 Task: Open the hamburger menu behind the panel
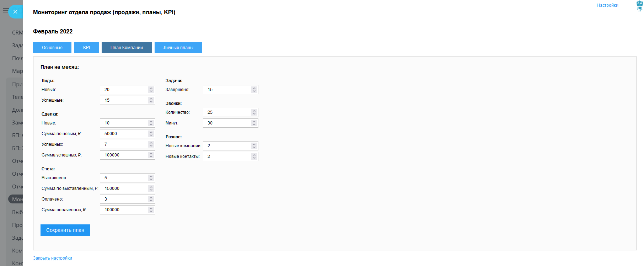5,10
